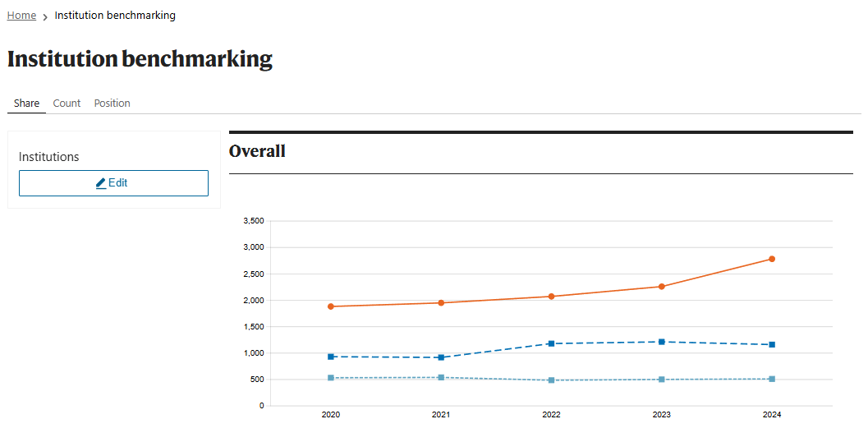The image size is (868, 442).
Task: Click the 500 y-axis label
Action: tap(258, 380)
